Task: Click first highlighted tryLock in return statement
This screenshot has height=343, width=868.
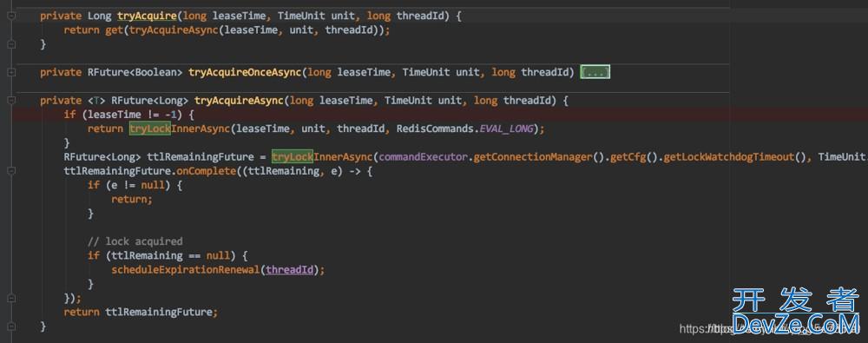Action: pos(150,129)
